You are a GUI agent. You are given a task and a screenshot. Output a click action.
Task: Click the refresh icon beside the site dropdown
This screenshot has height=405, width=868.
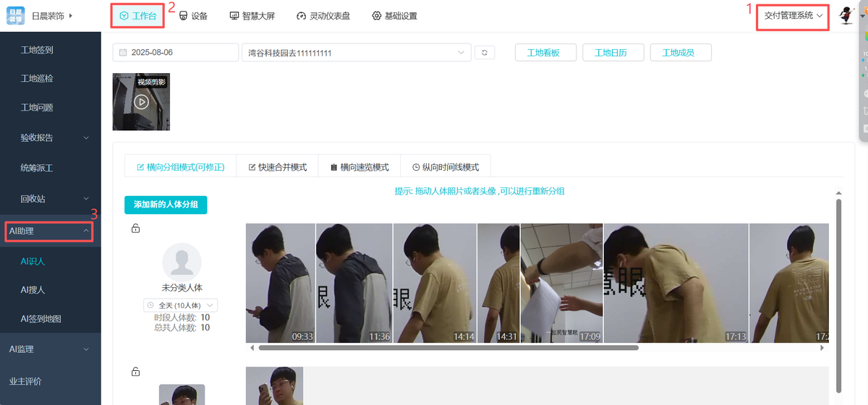tap(484, 53)
